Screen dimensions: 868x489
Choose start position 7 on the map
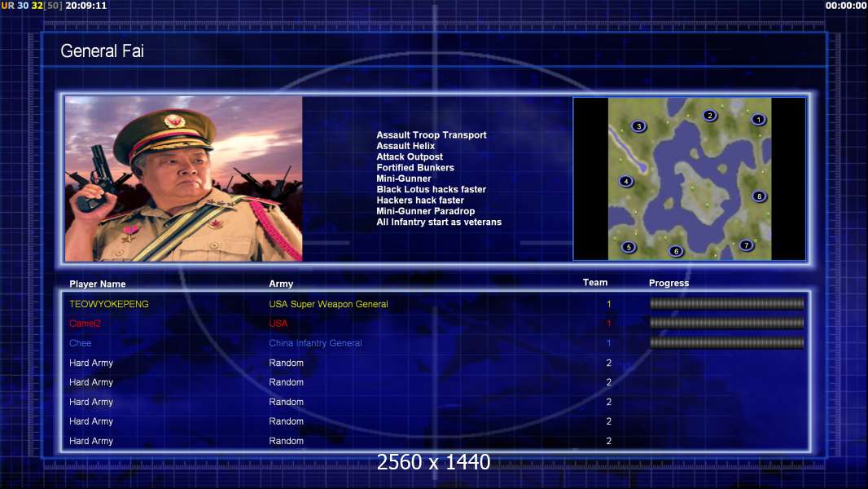746,244
